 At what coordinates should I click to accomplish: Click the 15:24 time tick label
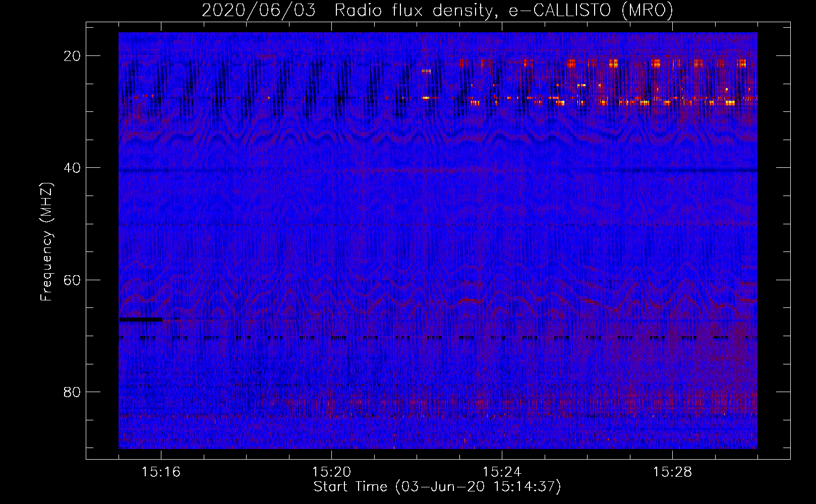502,472
